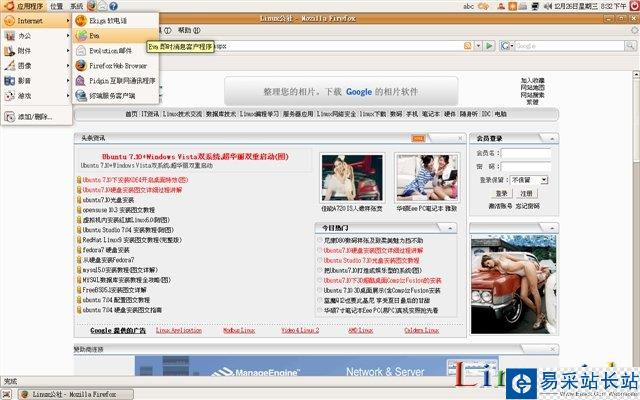Image resolution: width=640 pixels, height=400 pixels.
Task: Click the Google search input box
Action: (569, 46)
